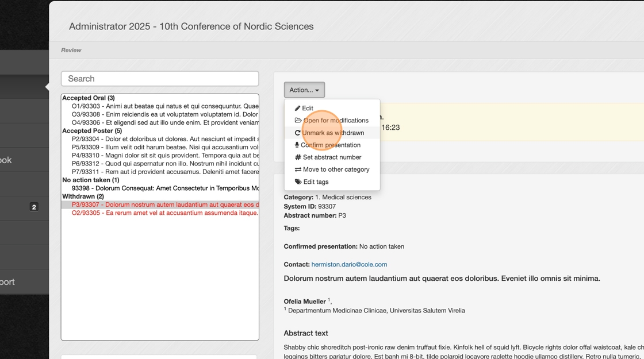Select Edit tags menu entry
The height and width of the screenshot is (359, 644).
332,182
